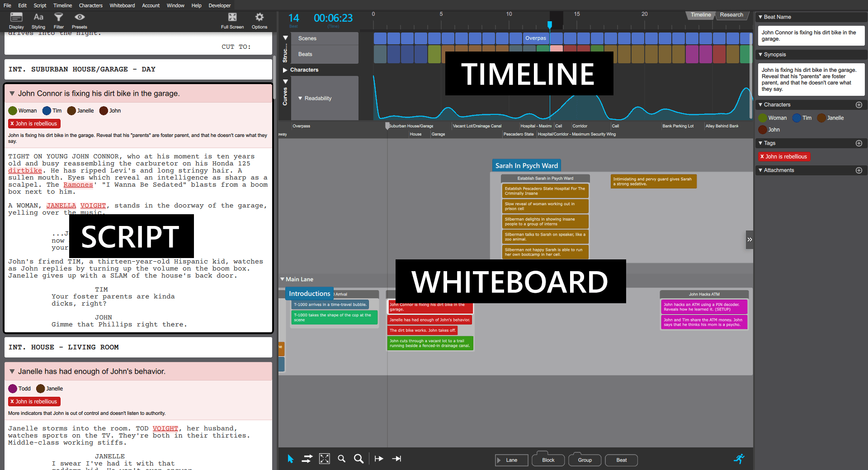Add a new Block

pos(548,460)
